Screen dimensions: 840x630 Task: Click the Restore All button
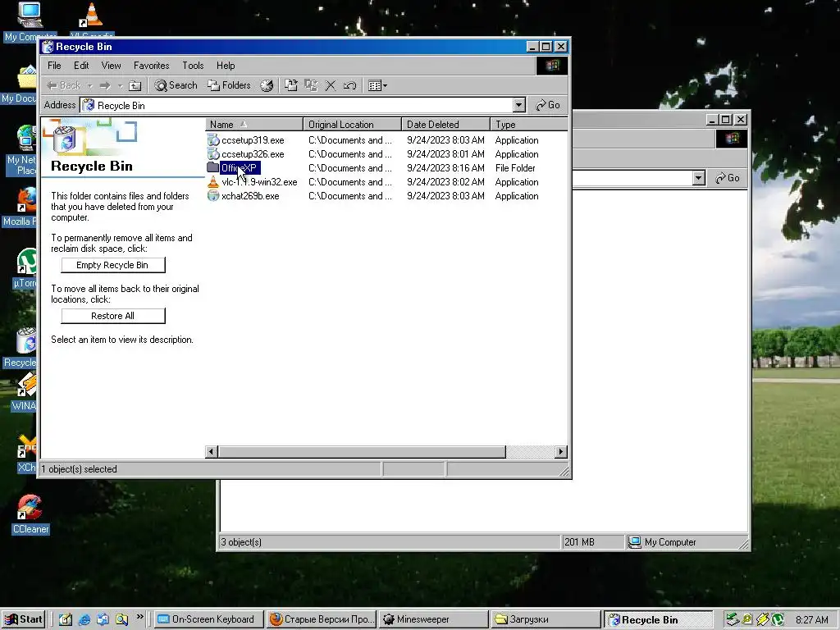pyautogui.click(x=112, y=316)
